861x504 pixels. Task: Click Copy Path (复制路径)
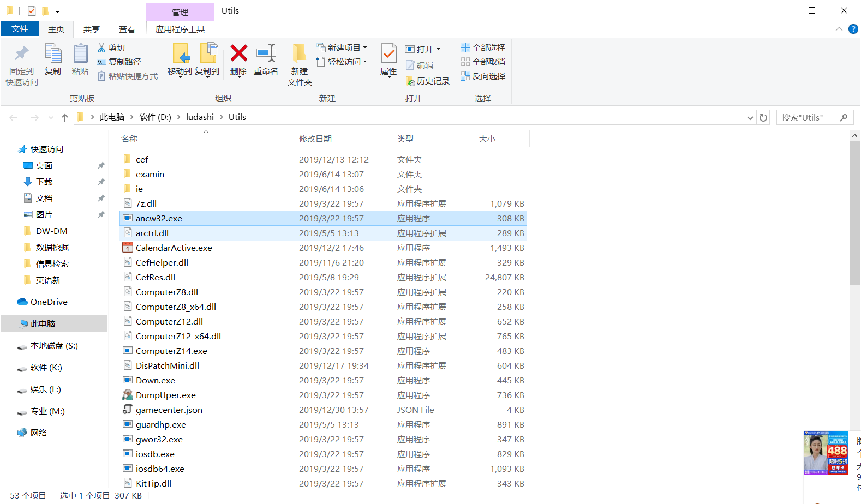point(119,62)
